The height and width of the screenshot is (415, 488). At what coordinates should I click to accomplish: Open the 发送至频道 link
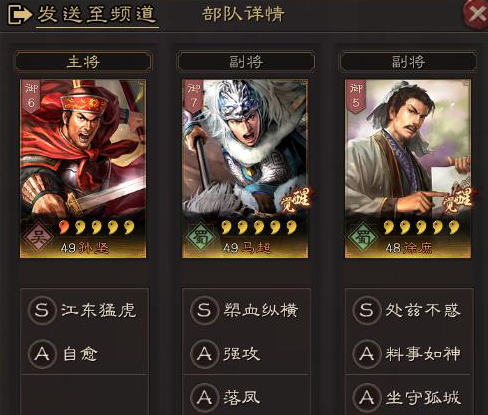click(97, 15)
